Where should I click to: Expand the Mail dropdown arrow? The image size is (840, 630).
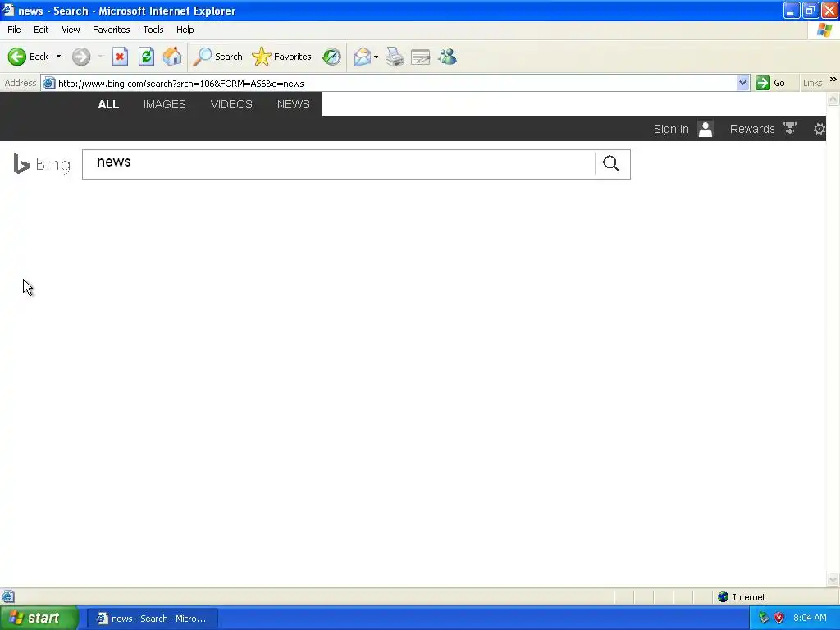[376, 57]
